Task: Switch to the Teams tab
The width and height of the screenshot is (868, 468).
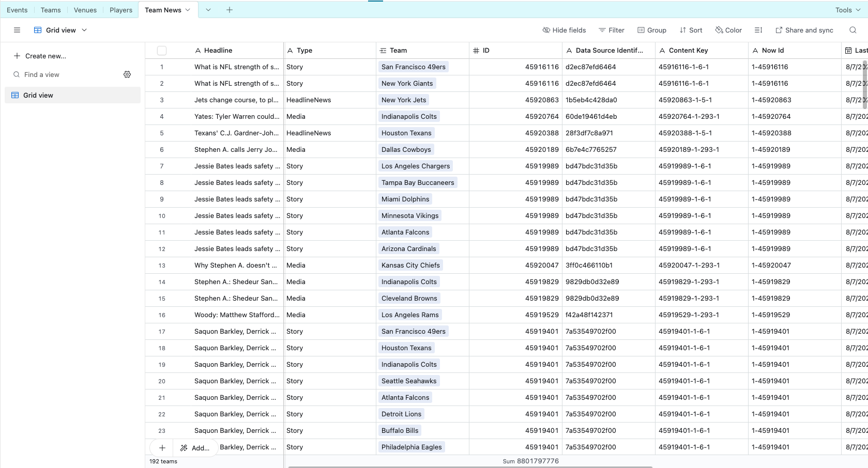Action: tap(51, 10)
